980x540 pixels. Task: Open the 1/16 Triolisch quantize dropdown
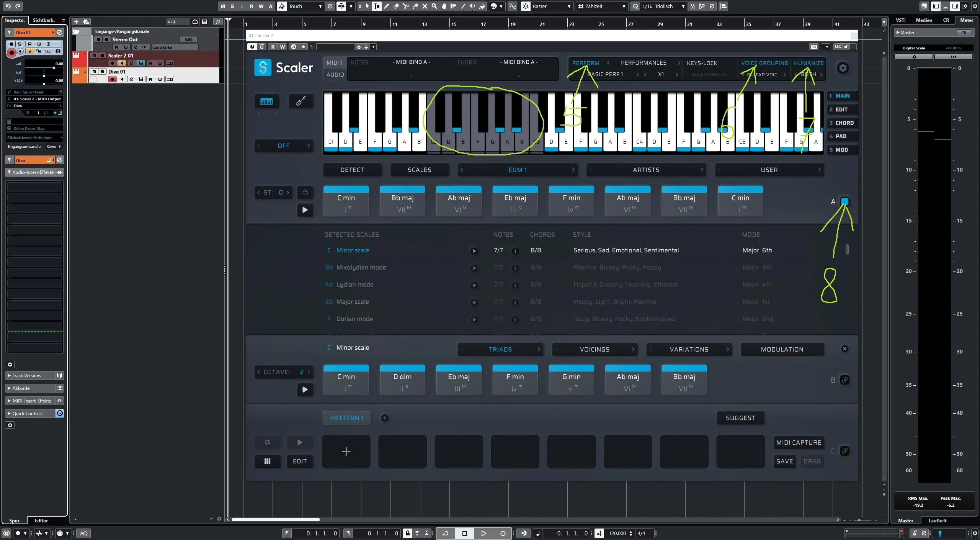coord(663,6)
